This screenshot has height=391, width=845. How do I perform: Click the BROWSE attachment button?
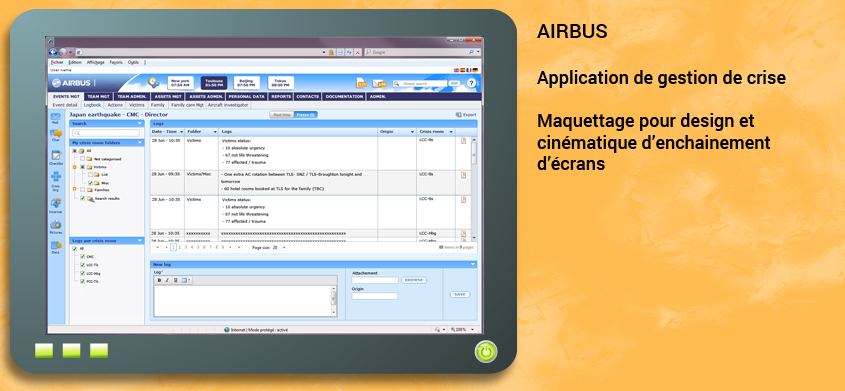pos(414,280)
